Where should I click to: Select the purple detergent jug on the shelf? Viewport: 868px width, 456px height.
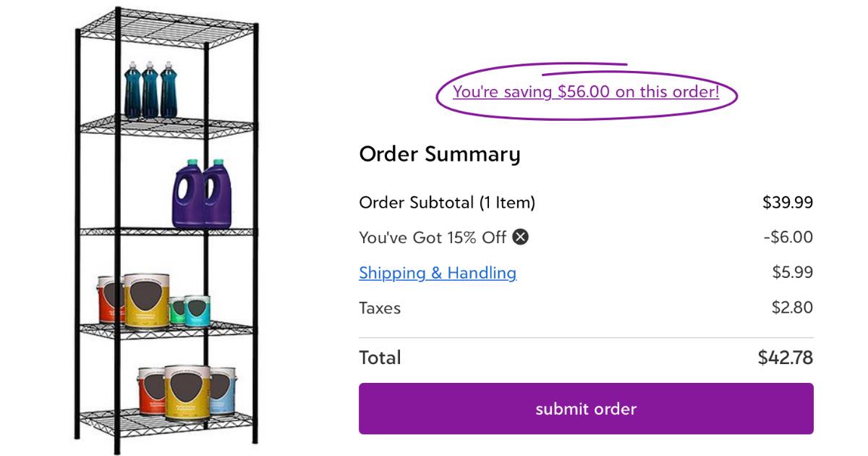[x=201, y=192]
